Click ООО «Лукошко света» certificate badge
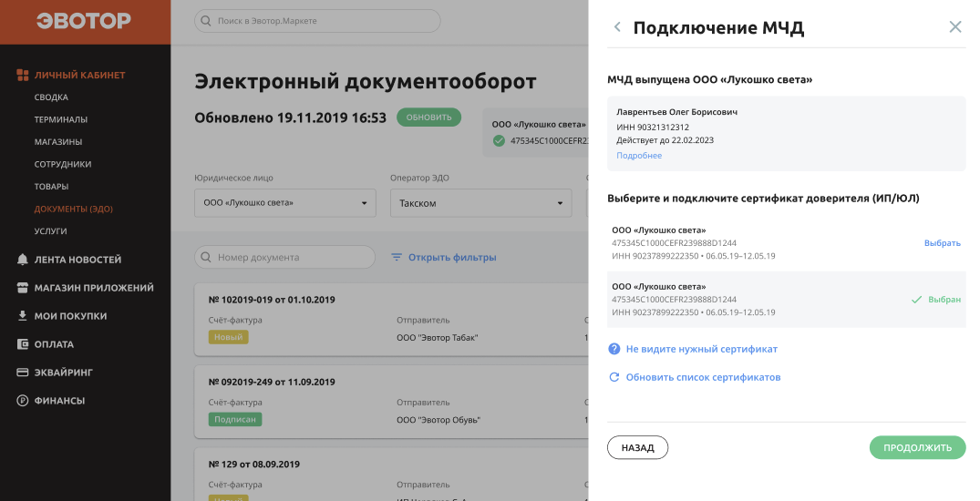The height and width of the screenshot is (501, 980). tap(536, 132)
